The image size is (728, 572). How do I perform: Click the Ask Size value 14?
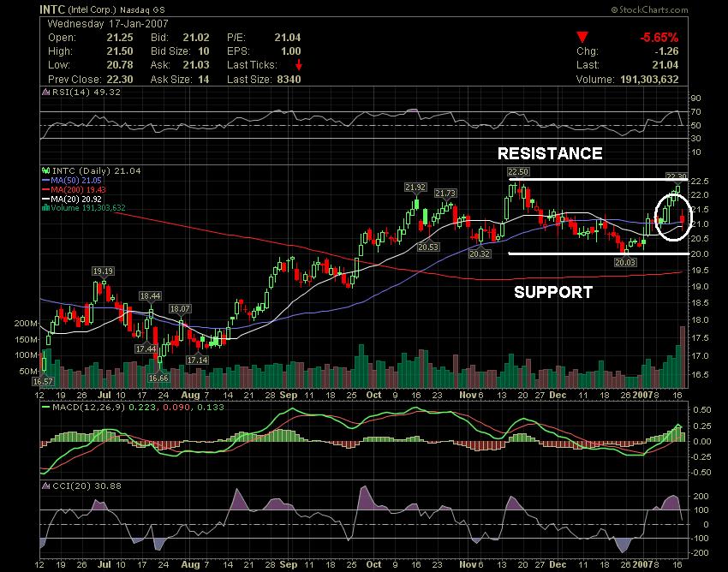203,80
